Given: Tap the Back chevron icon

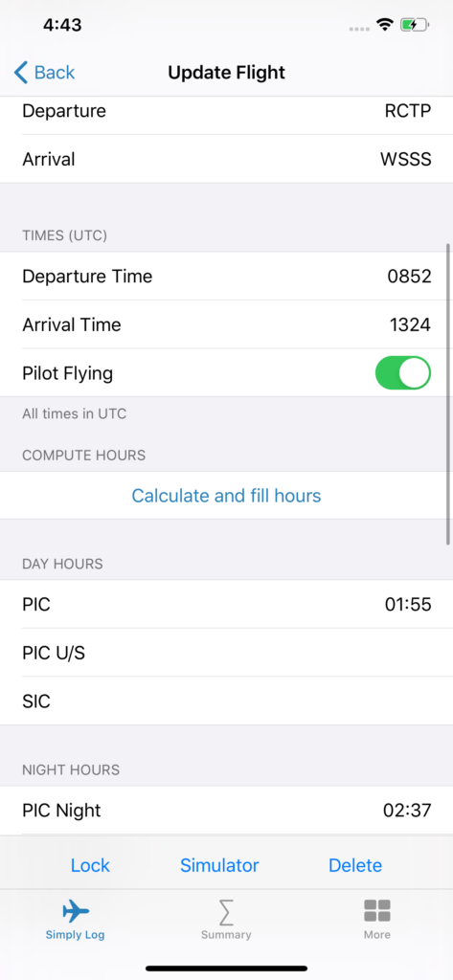Looking at the screenshot, I should tap(21, 73).
